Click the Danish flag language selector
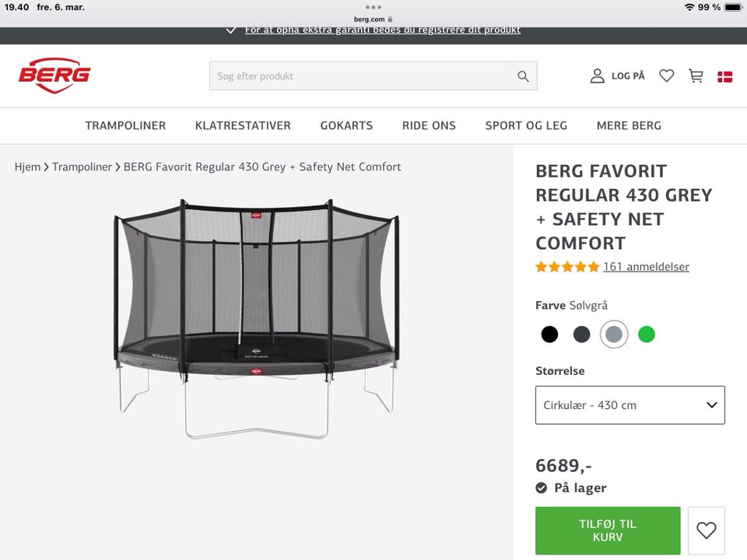 click(724, 76)
